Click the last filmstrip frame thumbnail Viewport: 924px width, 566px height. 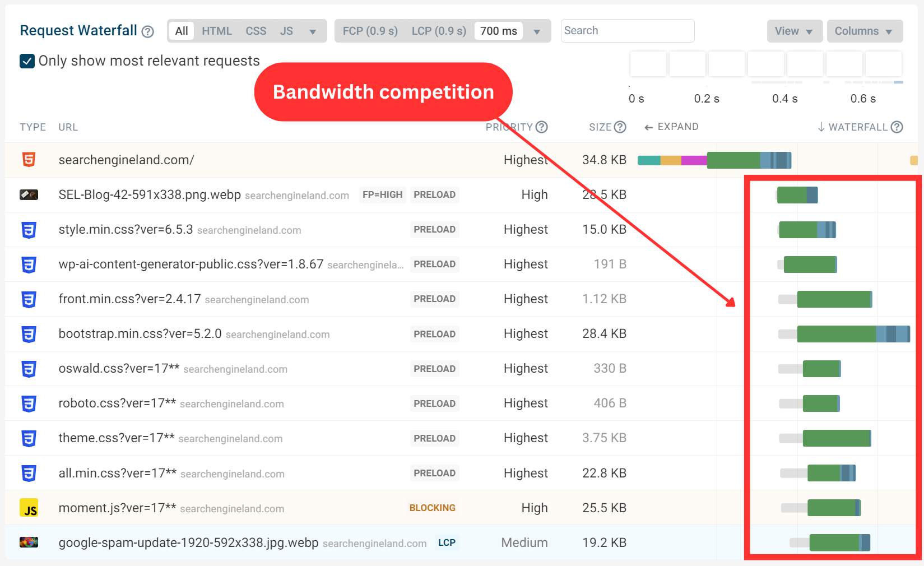pos(884,64)
